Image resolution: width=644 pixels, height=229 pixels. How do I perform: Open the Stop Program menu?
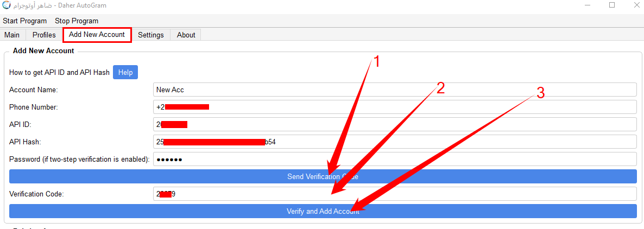click(77, 21)
